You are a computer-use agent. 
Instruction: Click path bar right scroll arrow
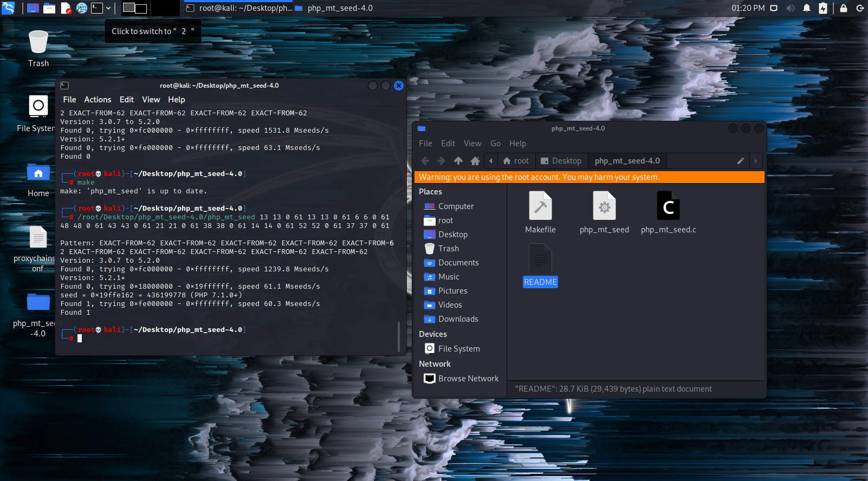tap(756, 161)
